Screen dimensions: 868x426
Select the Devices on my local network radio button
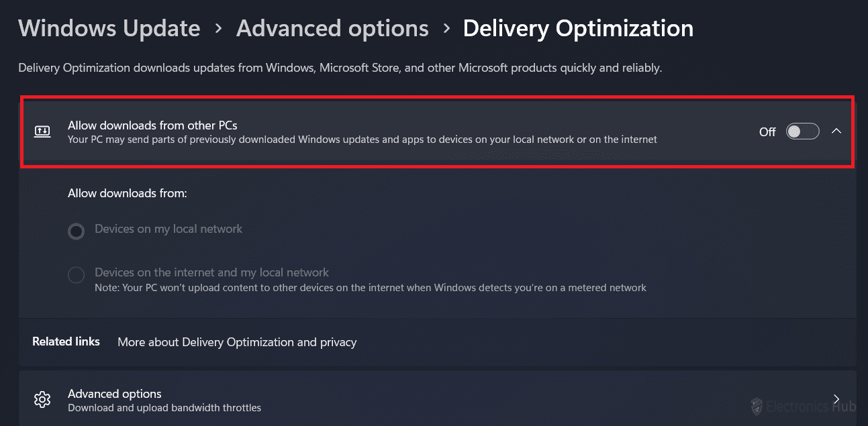tap(77, 231)
